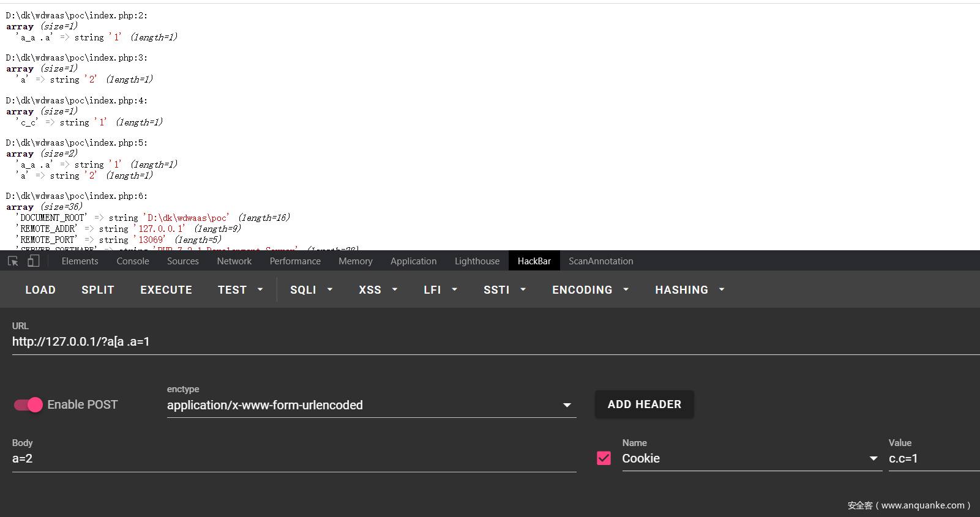Open the SQLI dropdown menu

click(311, 290)
